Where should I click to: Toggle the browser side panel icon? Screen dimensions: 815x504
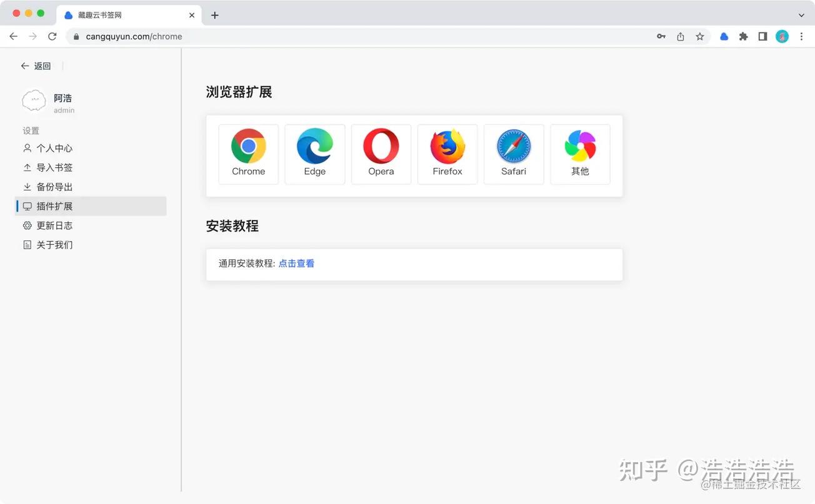click(x=762, y=36)
